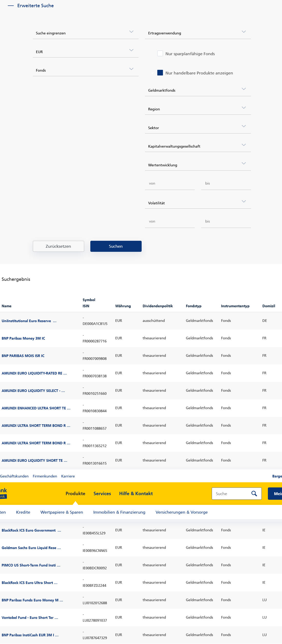Viewport: 282px width, 644px height.
Task: Open the Ertragsverwendung dropdown
Action: 198,33
